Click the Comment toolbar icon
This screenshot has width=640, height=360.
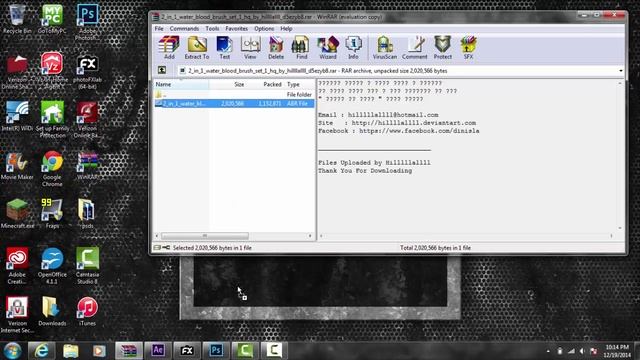tap(414, 48)
